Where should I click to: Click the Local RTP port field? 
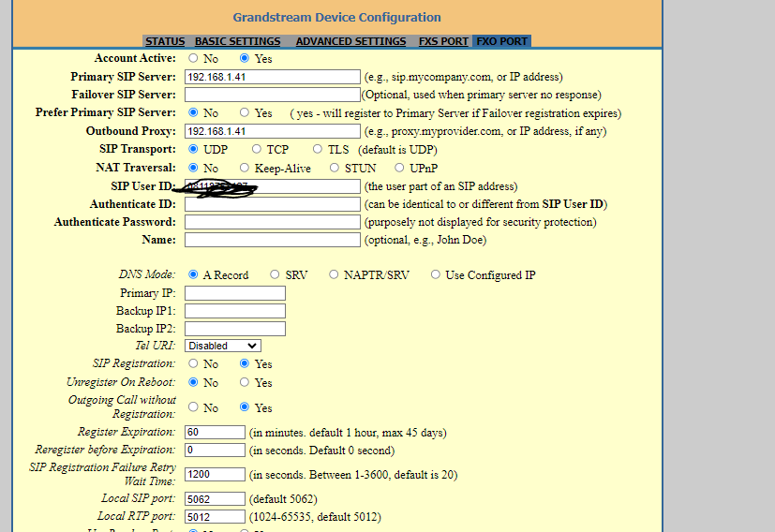point(215,517)
